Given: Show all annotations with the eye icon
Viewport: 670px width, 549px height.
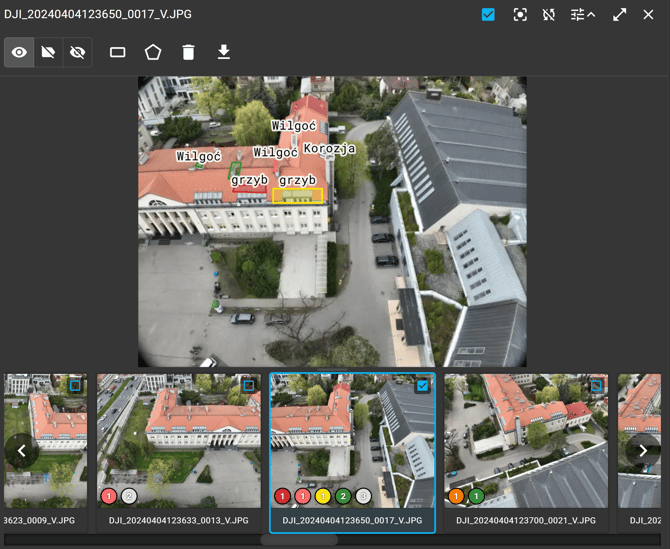Looking at the screenshot, I should tap(19, 53).
